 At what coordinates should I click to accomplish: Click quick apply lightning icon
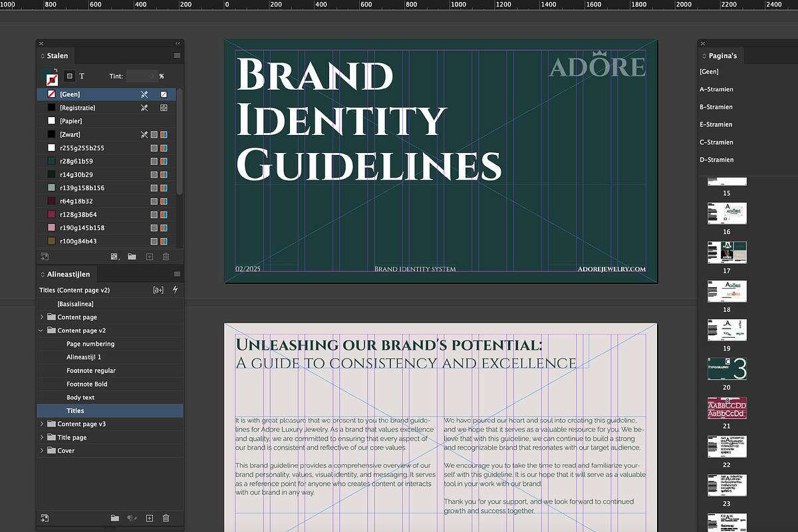pyautogui.click(x=176, y=290)
